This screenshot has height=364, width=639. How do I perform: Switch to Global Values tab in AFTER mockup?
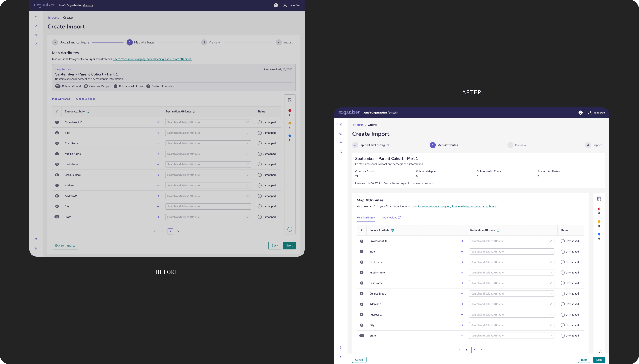point(391,218)
